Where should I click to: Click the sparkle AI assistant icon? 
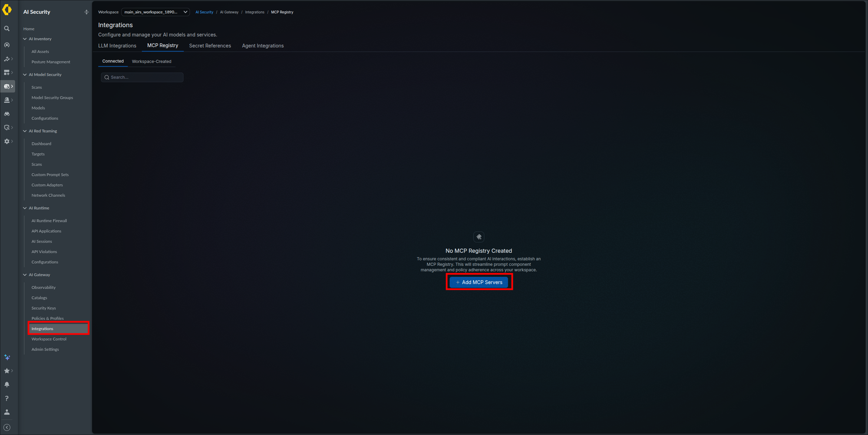tap(7, 357)
